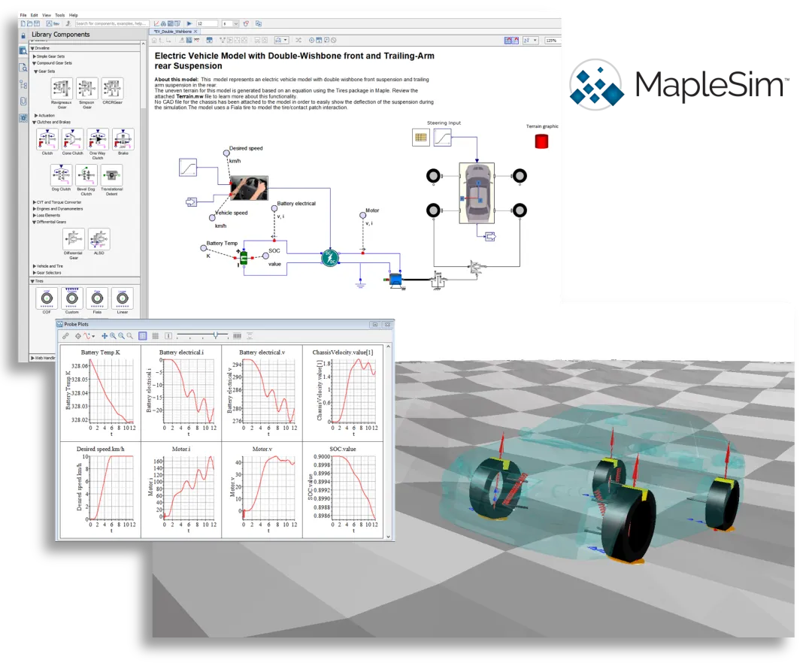Click the Battery Temp.K plot
Screen dimensions: 812x663
coord(101,392)
